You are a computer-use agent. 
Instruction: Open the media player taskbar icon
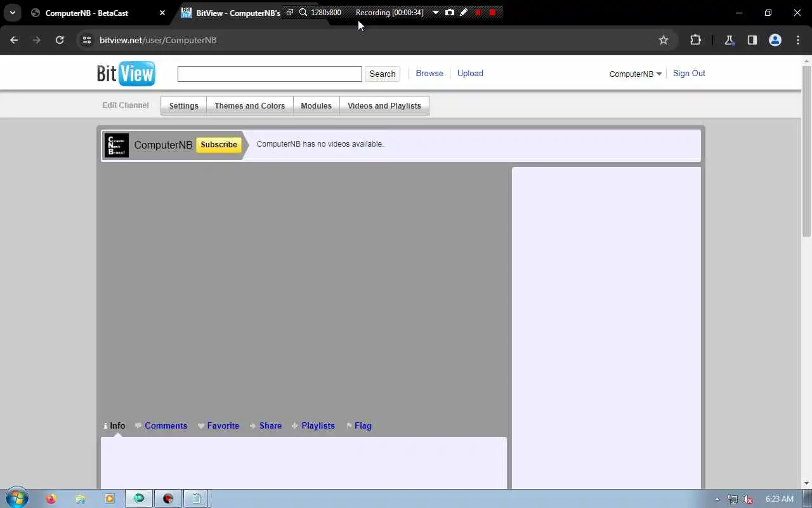[x=110, y=498]
